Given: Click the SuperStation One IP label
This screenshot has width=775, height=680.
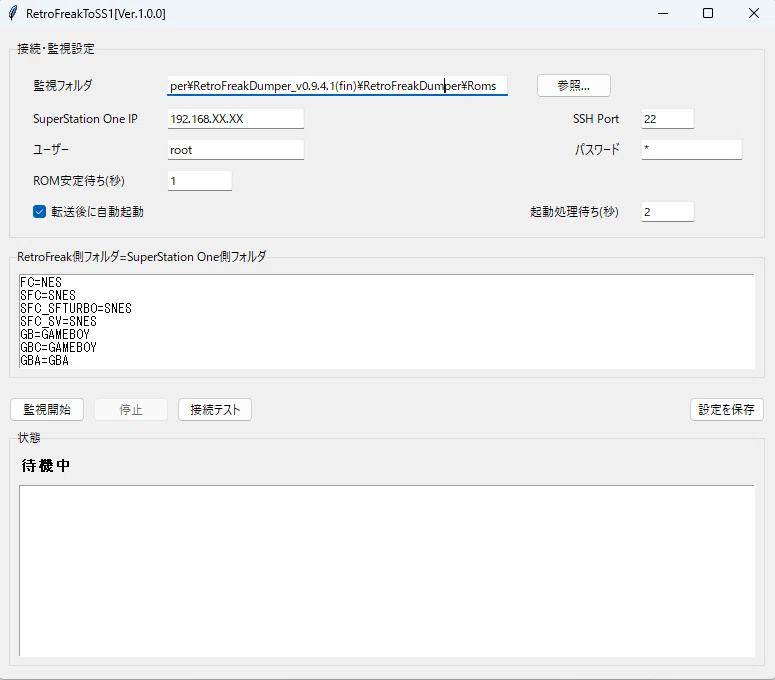Looking at the screenshot, I should 85,119.
